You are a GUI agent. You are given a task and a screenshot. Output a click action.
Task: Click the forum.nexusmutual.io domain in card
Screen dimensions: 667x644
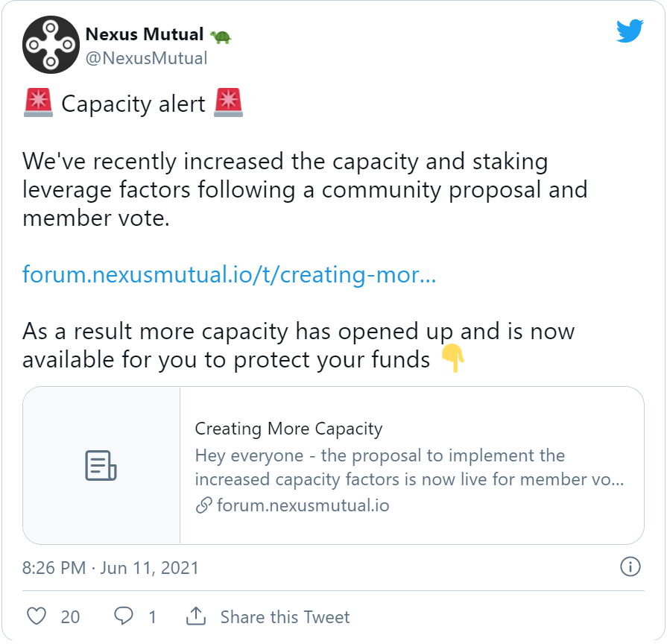click(303, 505)
